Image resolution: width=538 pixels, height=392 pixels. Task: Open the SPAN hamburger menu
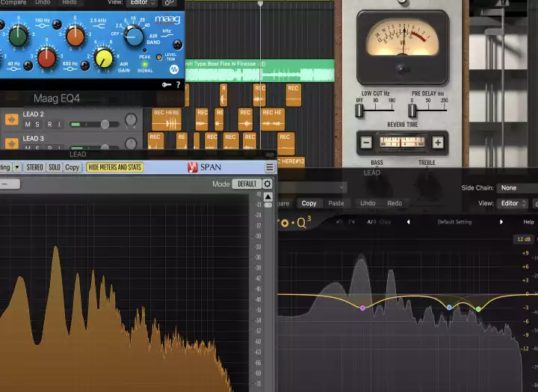[269, 167]
